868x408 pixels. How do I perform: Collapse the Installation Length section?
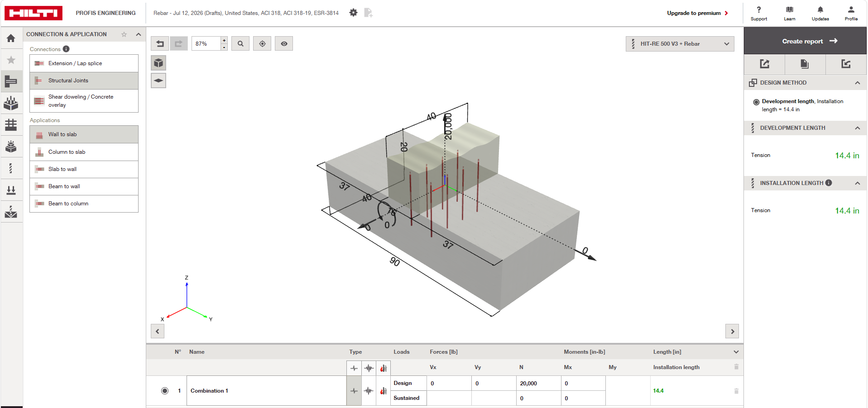tap(858, 183)
